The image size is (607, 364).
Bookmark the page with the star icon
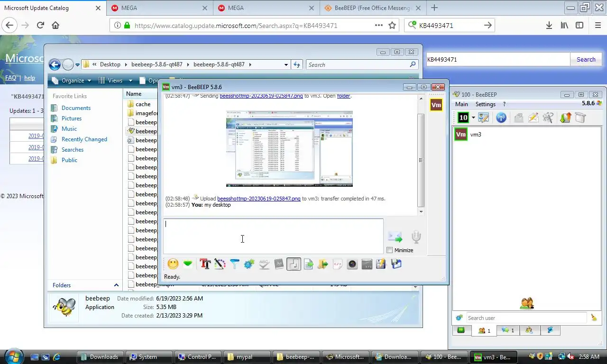click(392, 26)
